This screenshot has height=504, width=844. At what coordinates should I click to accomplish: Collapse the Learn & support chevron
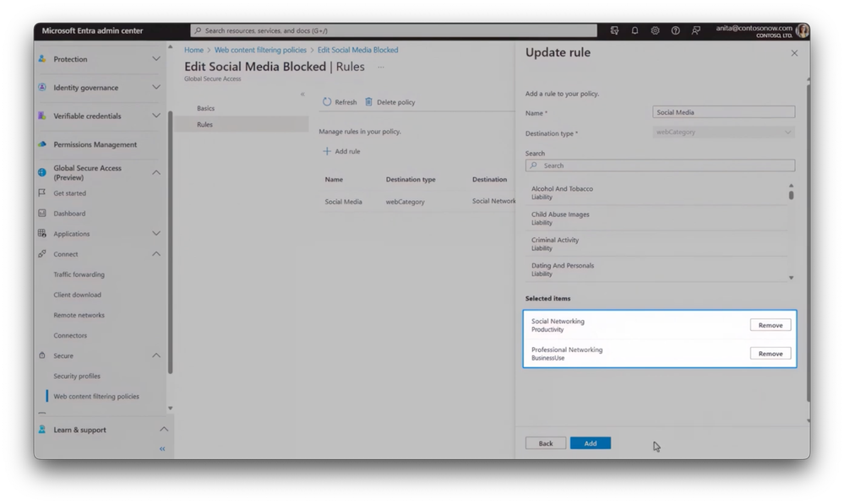coord(164,429)
